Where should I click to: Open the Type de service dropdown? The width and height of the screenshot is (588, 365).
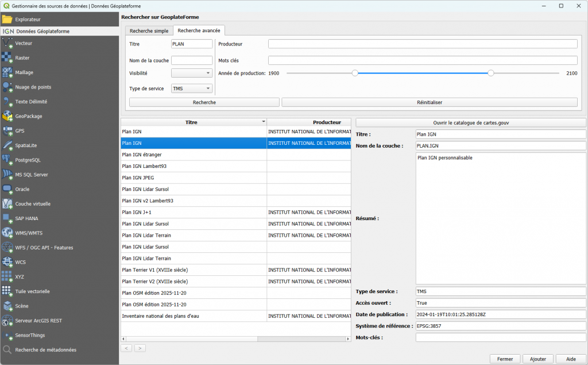(192, 89)
